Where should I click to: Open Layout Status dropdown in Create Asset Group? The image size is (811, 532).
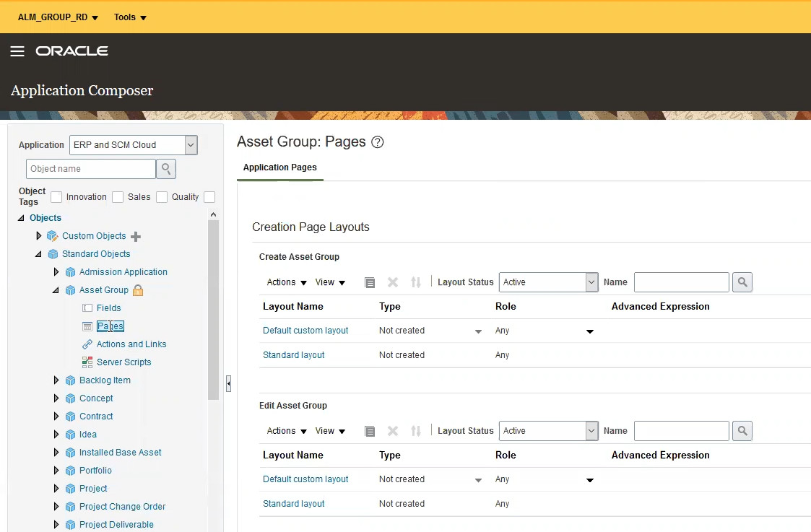tap(591, 282)
